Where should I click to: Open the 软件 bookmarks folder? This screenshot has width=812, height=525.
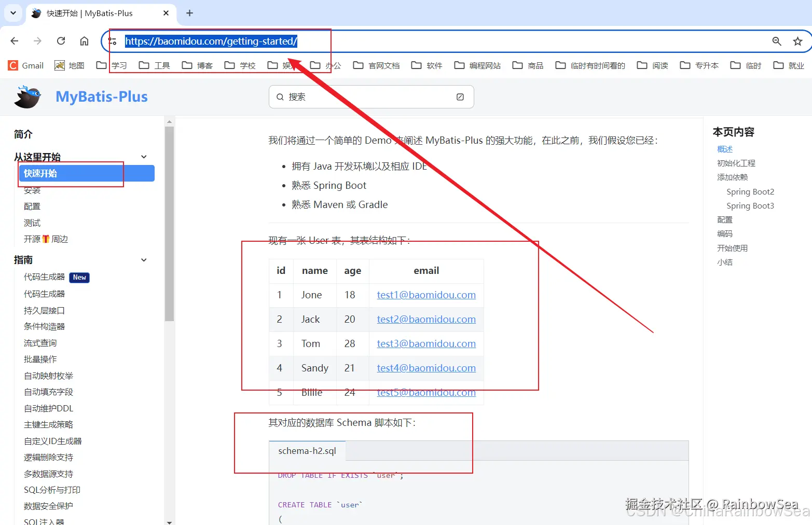427,65
